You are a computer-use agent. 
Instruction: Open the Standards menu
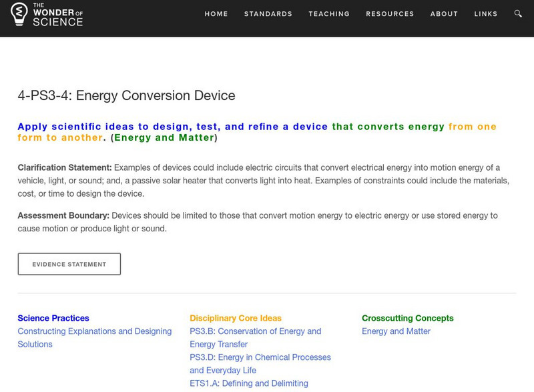tap(268, 14)
